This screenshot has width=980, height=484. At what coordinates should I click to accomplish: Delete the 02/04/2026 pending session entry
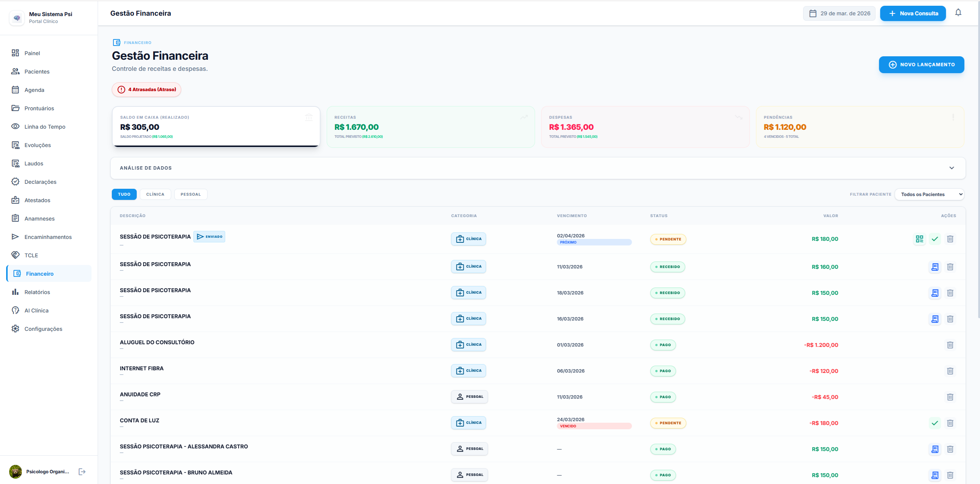[950, 239]
